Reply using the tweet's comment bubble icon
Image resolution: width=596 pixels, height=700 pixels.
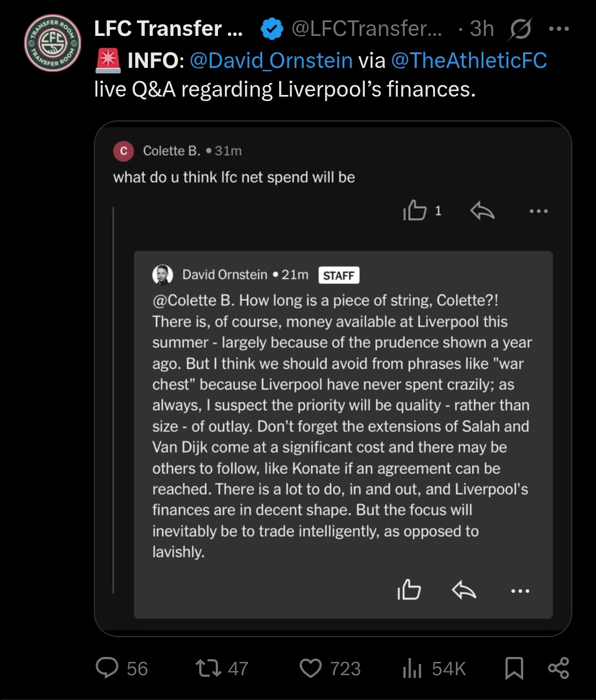coord(107,668)
